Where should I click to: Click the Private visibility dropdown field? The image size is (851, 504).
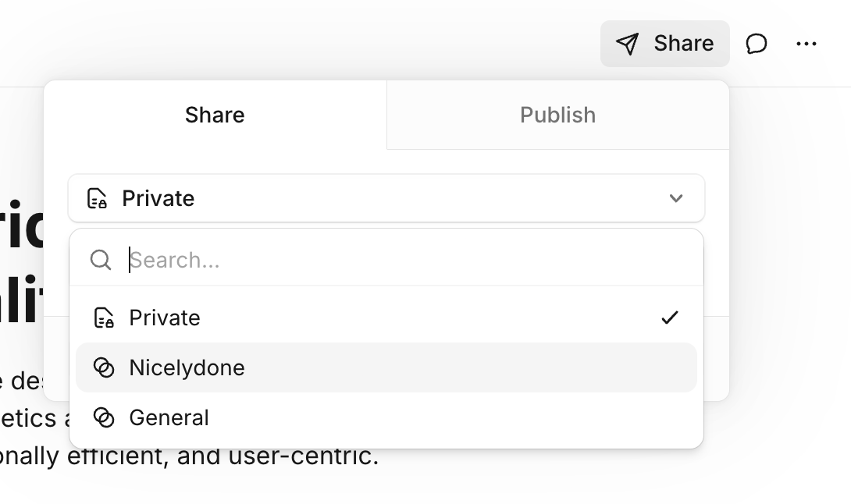(x=386, y=198)
